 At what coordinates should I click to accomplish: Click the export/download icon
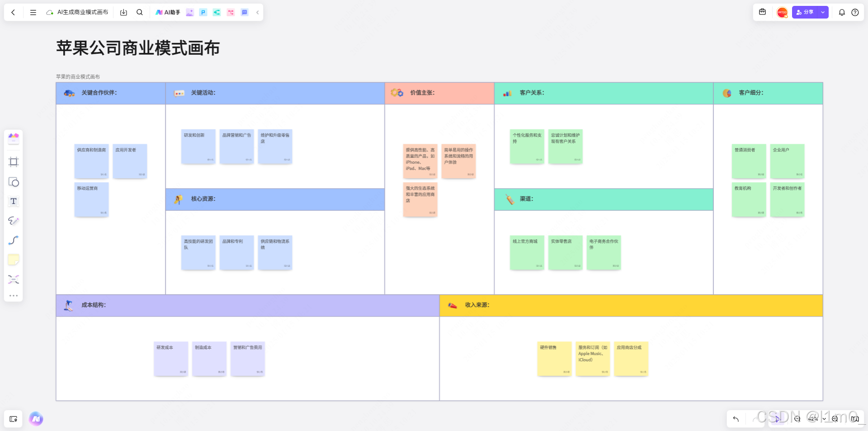pos(123,12)
